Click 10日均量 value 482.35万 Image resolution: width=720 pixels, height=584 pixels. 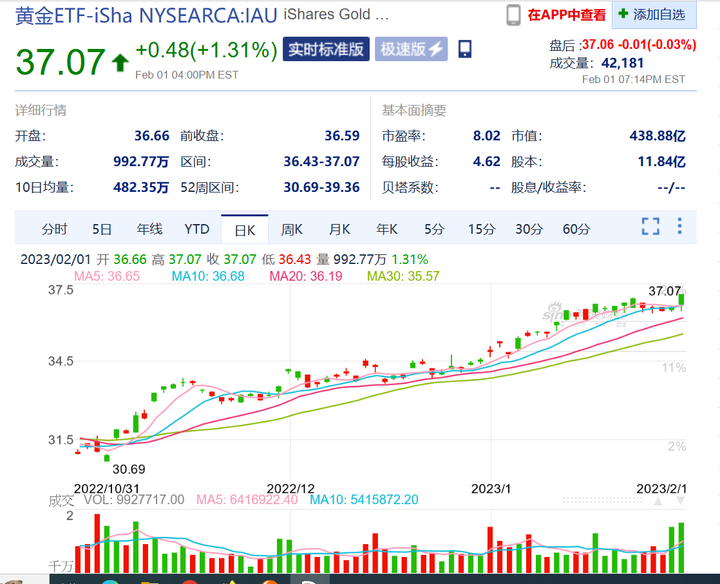(141, 187)
